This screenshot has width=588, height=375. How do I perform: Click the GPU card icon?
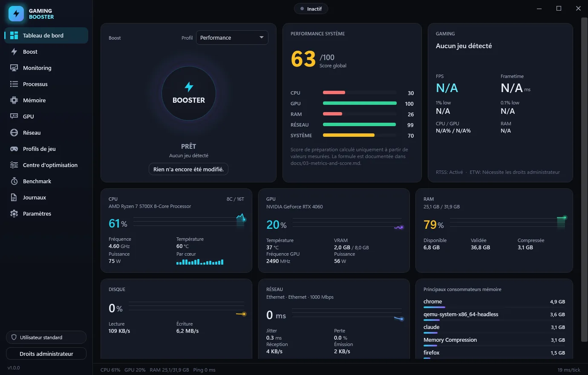[14, 116]
